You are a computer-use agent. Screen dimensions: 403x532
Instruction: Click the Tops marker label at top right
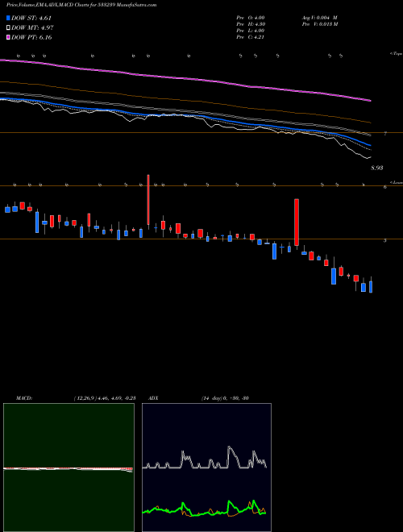[x=396, y=54]
